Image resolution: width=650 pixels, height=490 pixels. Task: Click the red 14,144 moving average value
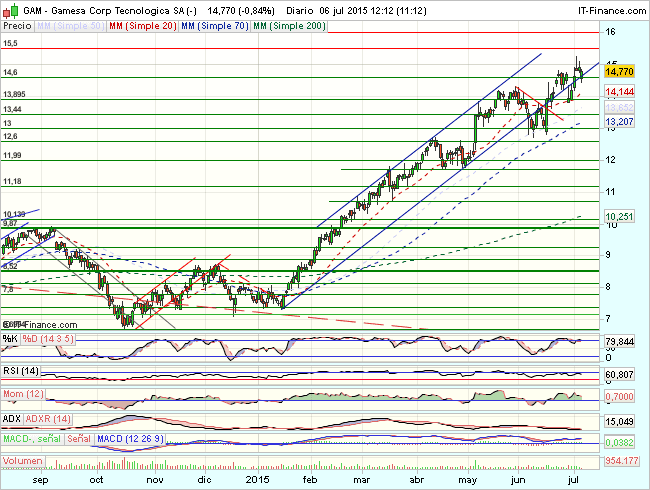pyautogui.click(x=619, y=92)
